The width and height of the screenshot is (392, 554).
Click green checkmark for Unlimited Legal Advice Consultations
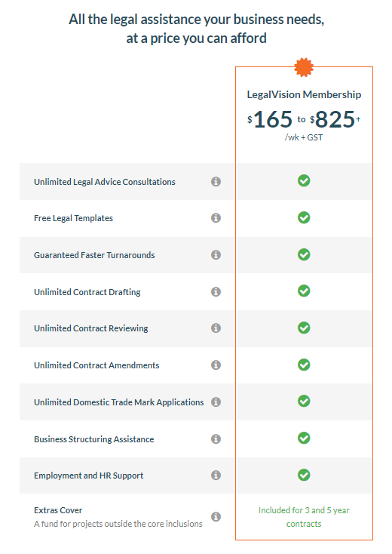click(x=304, y=181)
